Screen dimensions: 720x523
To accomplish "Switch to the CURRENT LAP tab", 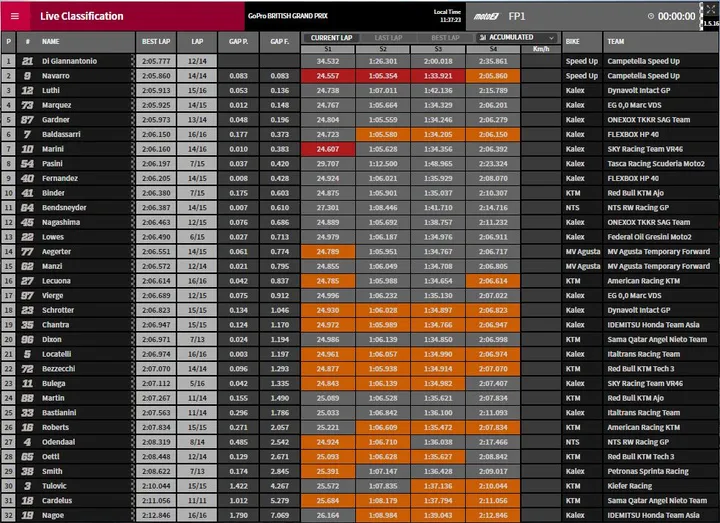I will (x=331, y=38).
